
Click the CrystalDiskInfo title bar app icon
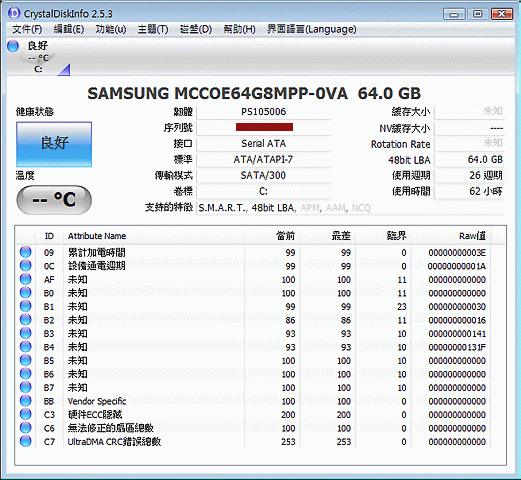point(14,13)
